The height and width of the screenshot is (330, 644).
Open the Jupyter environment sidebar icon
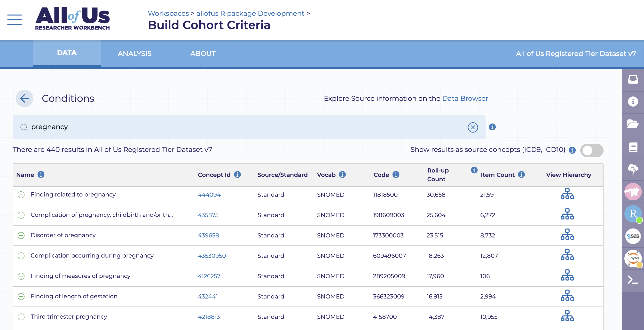point(633,258)
